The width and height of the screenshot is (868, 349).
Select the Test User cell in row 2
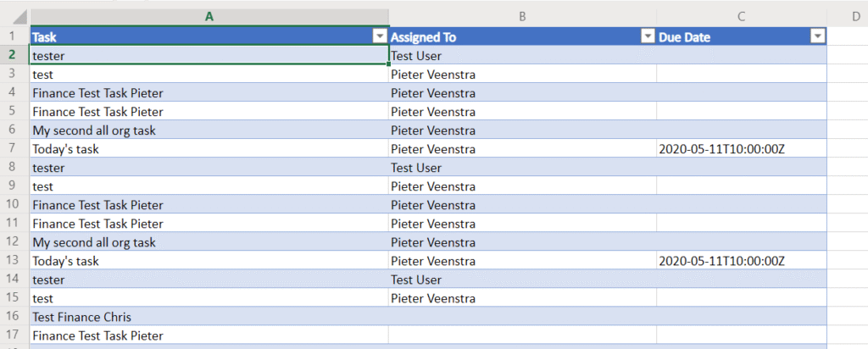(522, 55)
